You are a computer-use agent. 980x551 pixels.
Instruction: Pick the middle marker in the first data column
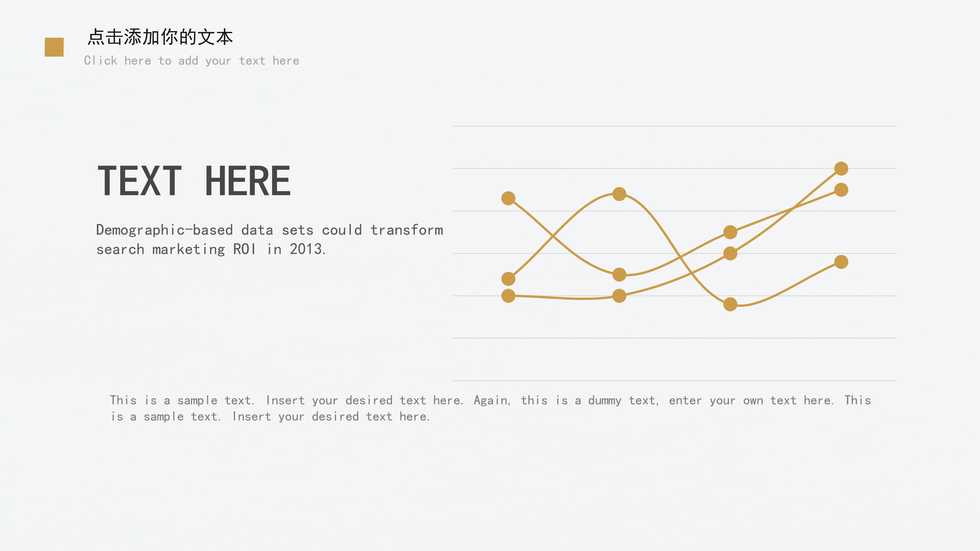[508, 279]
